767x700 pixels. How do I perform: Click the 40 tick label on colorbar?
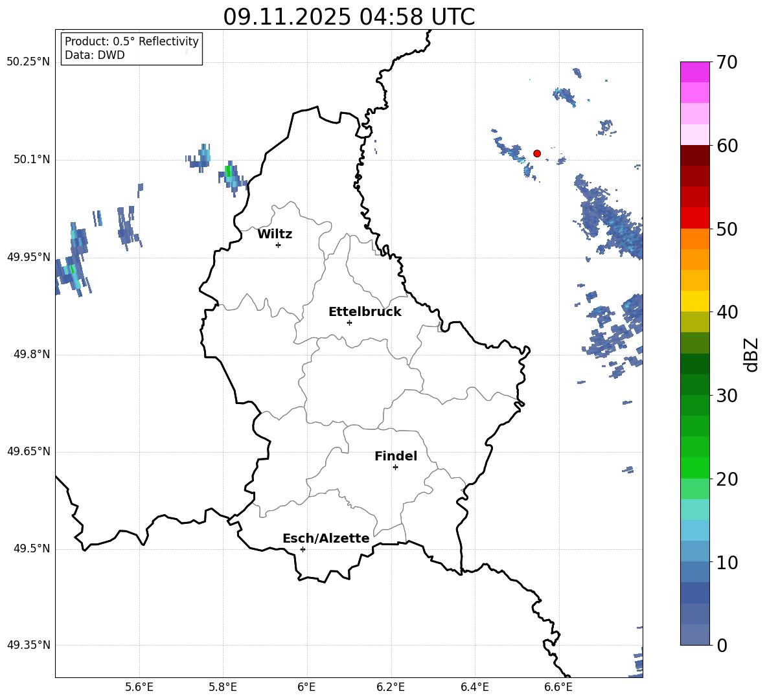(727, 312)
